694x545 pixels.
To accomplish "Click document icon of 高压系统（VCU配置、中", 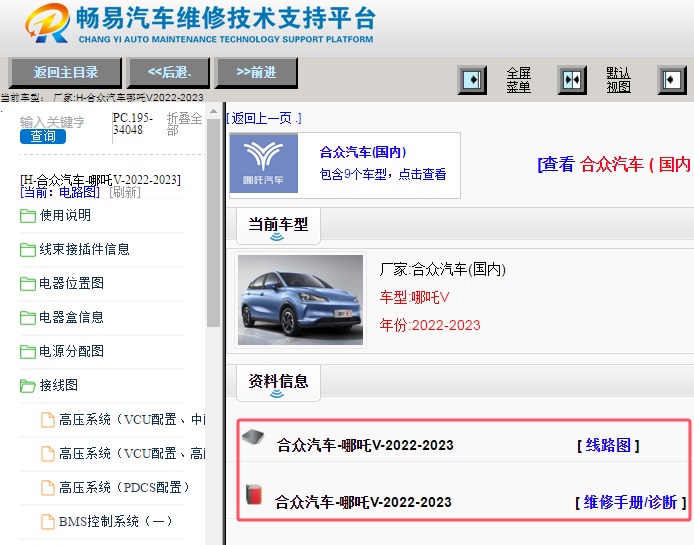I will pyautogui.click(x=48, y=420).
